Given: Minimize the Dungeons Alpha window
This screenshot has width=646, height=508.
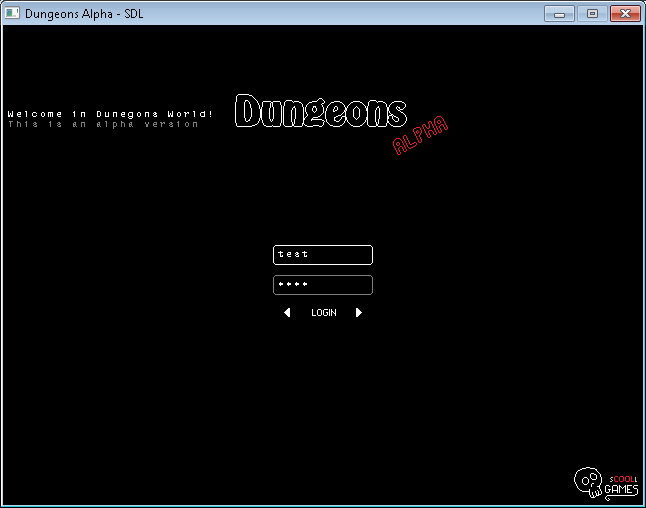Looking at the screenshot, I should [558, 13].
